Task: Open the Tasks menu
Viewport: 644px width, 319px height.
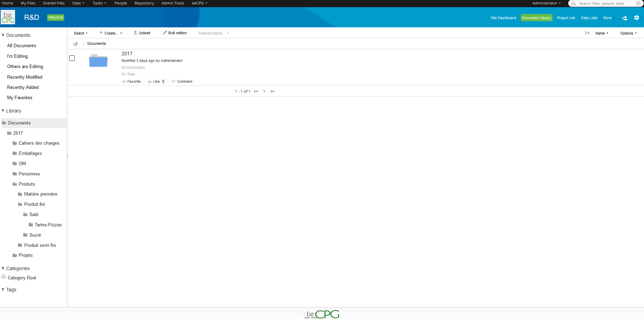Action: 99,3
